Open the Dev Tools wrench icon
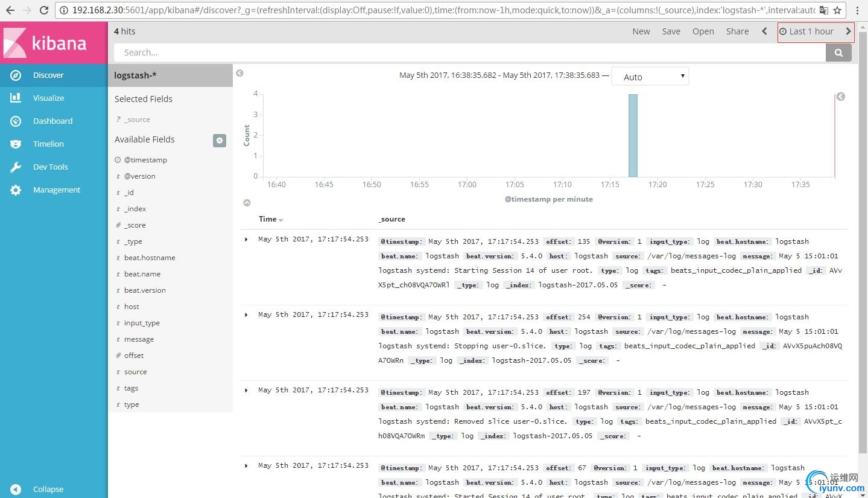The width and height of the screenshot is (868, 498). pos(16,167)
